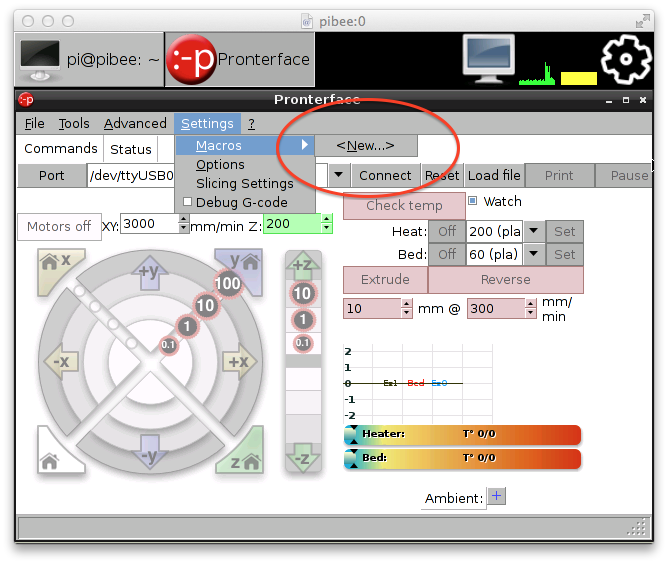Move Z up with +Z arrow

302,265
